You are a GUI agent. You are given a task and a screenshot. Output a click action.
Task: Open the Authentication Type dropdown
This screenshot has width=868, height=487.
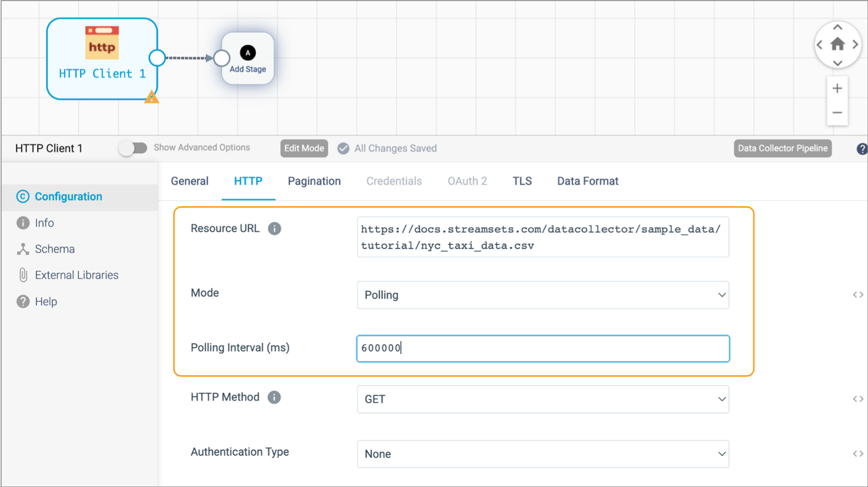[x=543, y=454]
